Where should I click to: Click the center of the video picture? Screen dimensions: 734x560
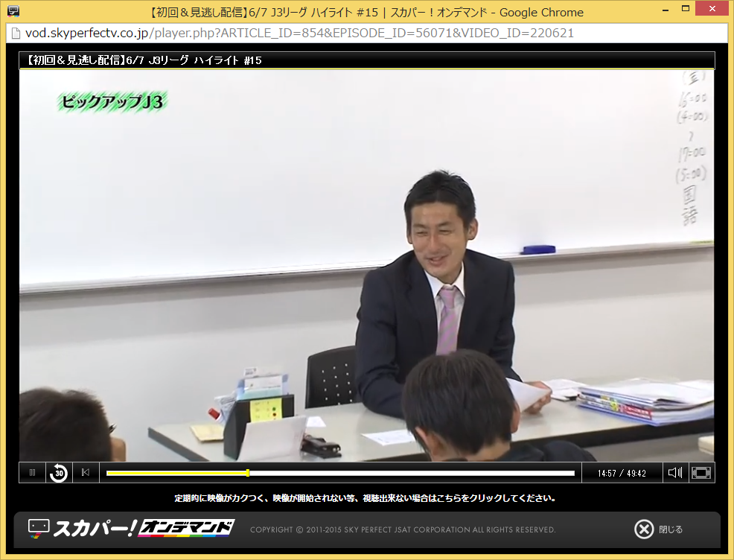coord(366,266)
